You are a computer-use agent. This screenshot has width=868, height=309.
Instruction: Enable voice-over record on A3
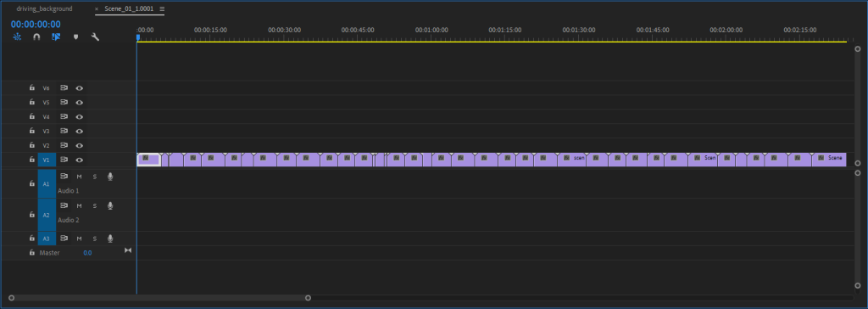[x=110, y=239]
